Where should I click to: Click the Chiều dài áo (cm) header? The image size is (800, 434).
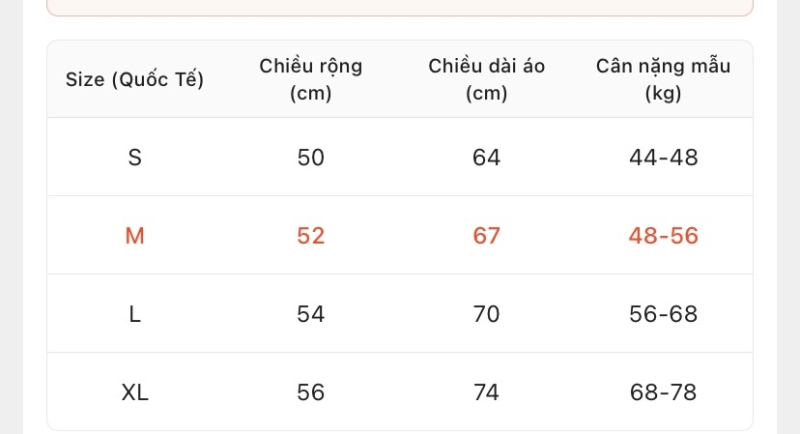tap(487, 80)
